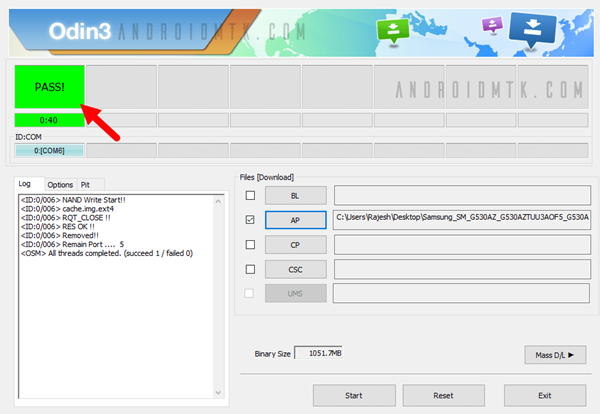Click the green PASS! status box

coord(49,87)
